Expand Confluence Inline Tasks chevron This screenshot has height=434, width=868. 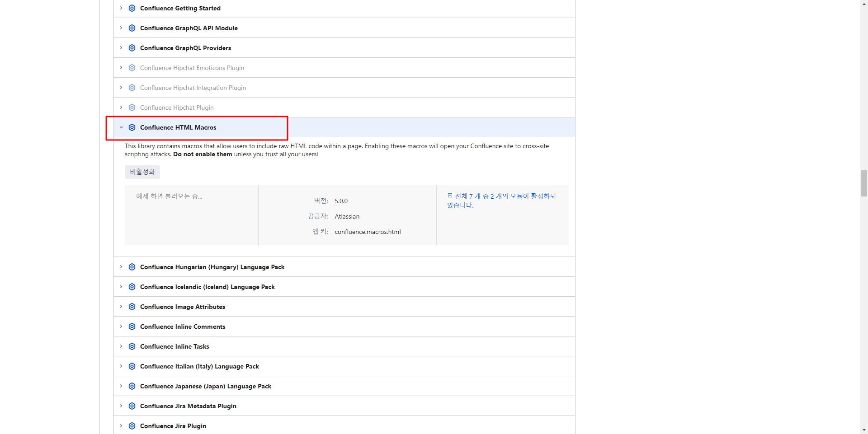(121, 346)
